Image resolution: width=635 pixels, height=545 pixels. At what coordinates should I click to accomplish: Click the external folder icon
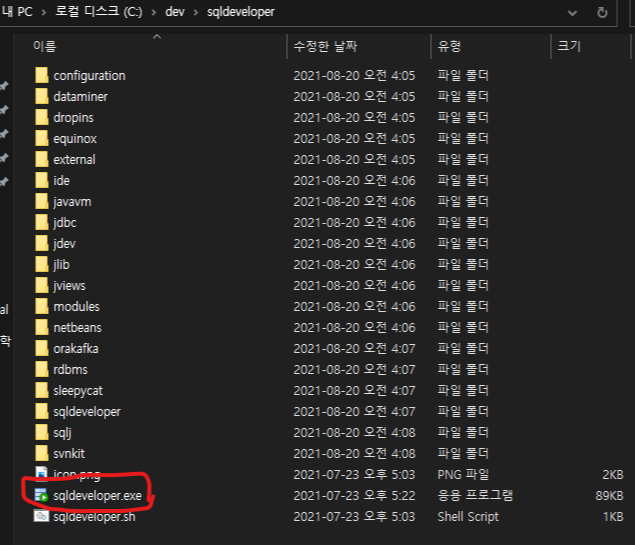tap(42, 160)
